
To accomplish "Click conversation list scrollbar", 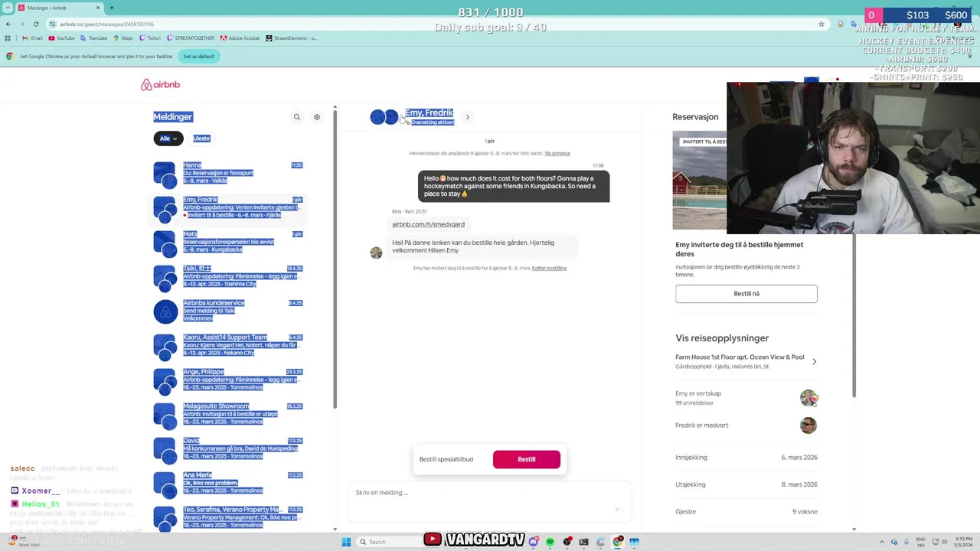I will coord(335,260).
